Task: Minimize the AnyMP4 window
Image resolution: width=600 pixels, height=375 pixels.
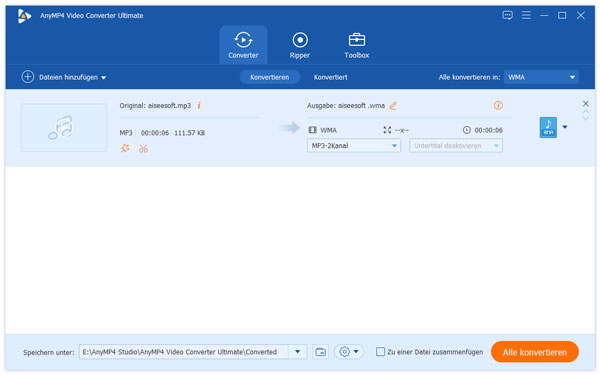Action: [544, 15]
